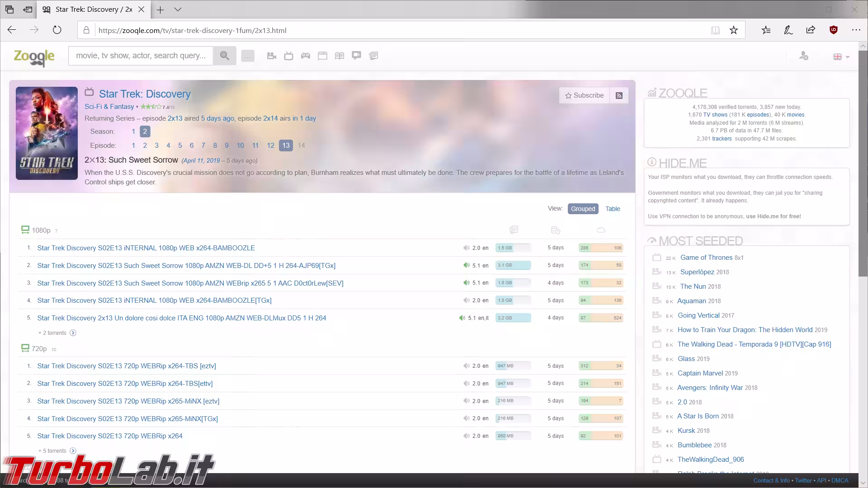Focus the movie, tv show search field
868x488 pixels.
click(141, 56)
